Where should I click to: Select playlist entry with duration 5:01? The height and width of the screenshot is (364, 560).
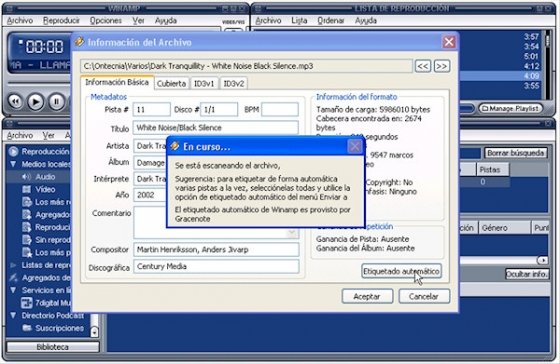click(531, 56)
